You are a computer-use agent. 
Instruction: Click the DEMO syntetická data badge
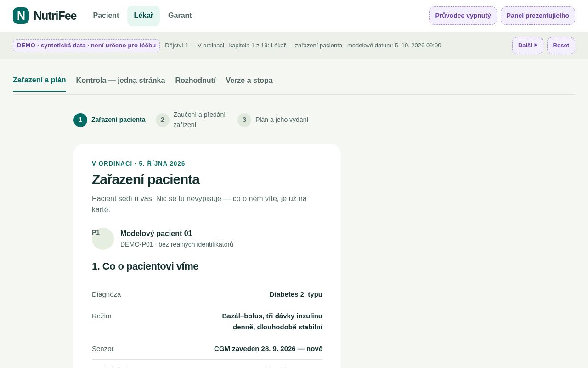(x=86, y=46)
